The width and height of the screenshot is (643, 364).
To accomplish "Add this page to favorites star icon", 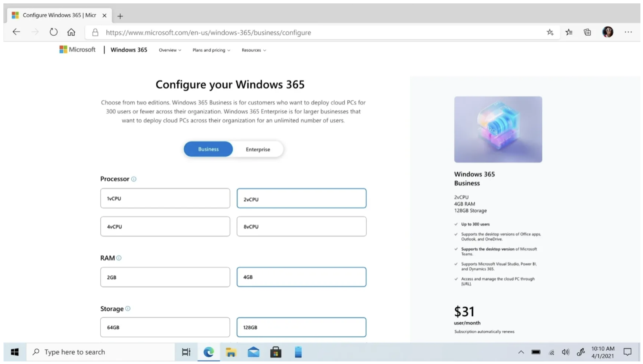I will tap(550, 32).
